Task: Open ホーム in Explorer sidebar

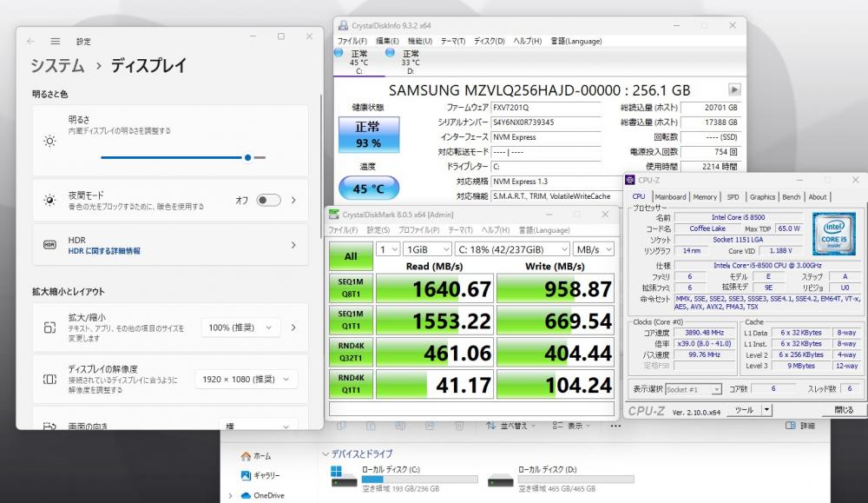Action: coord(256,456)
